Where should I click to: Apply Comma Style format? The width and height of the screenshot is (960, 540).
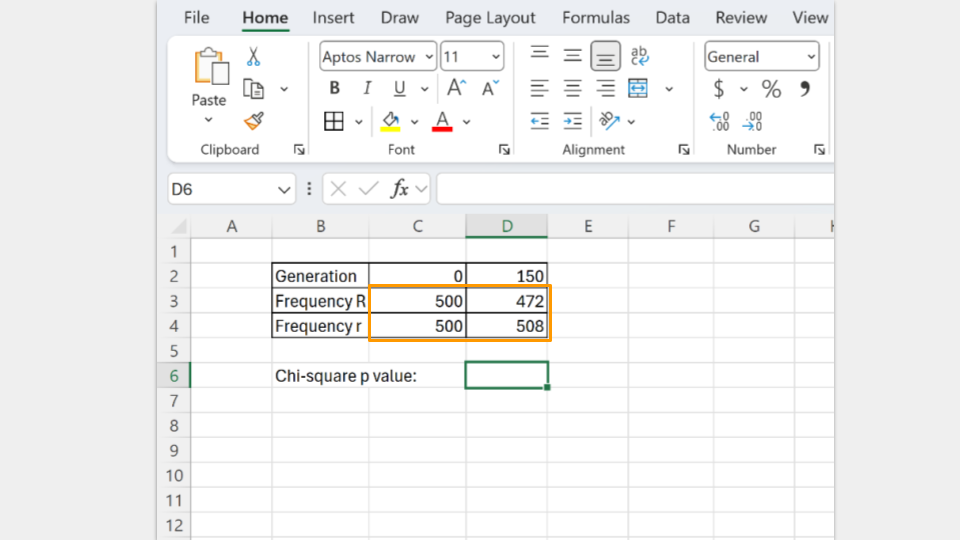pos(804,89)
